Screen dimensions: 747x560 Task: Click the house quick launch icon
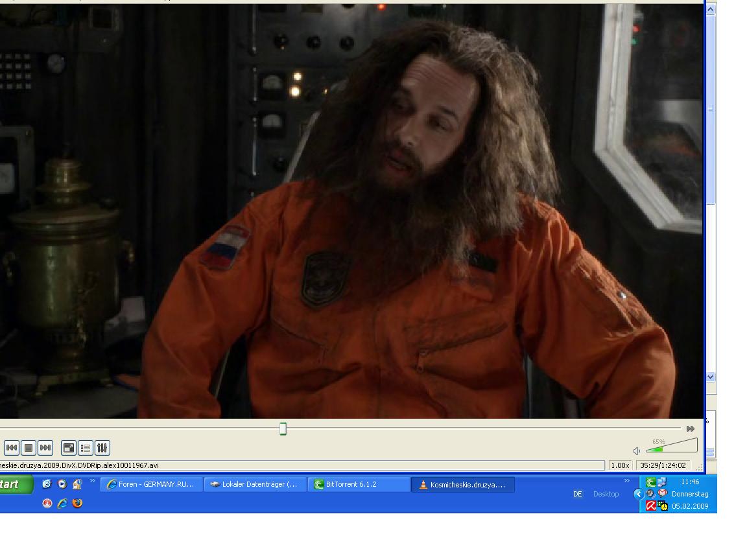click(77, 484)
